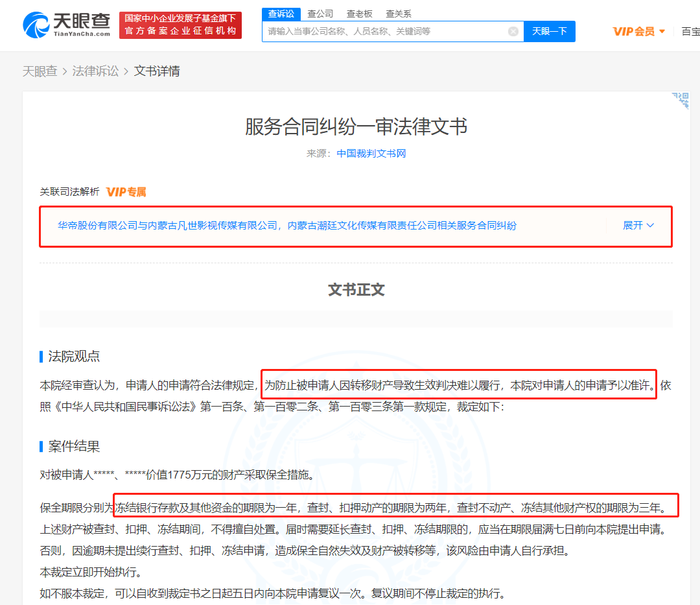700x605 pixels.
Task: Click the 案件结果 section heading
Action: click(74, 446)
